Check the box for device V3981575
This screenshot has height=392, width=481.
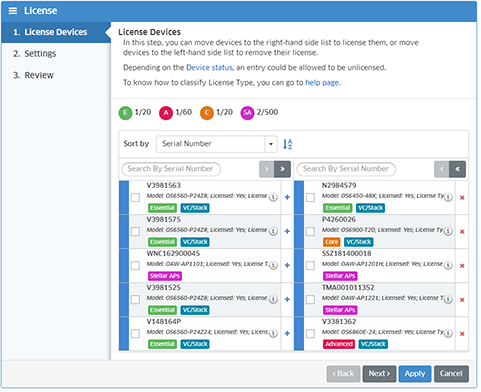pyautogui.click(x=135, y=232)
